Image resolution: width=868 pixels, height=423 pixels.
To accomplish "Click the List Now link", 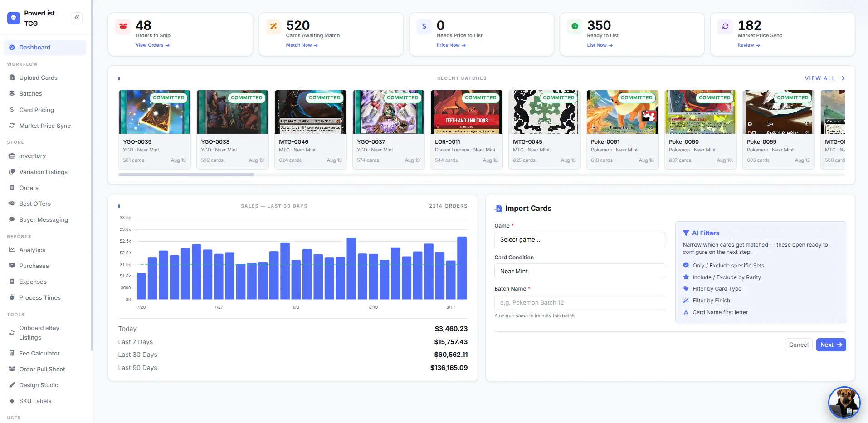I will point(600,45).
